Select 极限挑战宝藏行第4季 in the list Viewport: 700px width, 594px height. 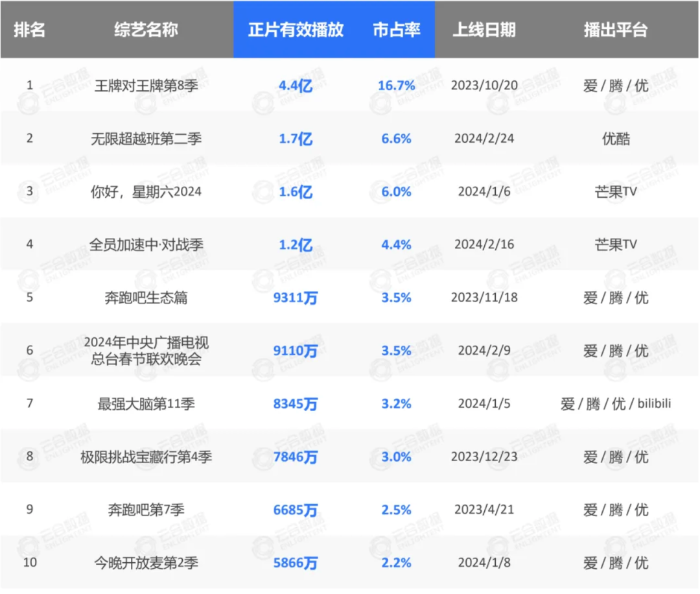point(146,457)
